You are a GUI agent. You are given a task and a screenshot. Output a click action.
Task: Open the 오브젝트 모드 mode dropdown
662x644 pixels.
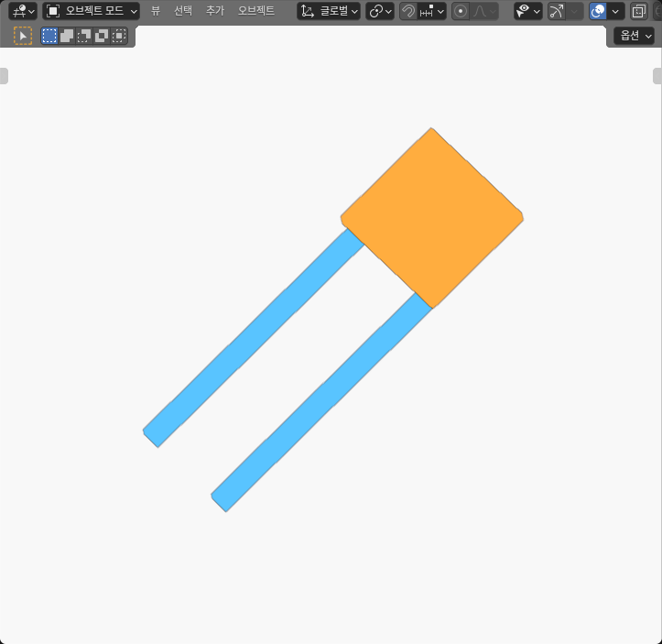pyautogui.click(x=91, y=11)
